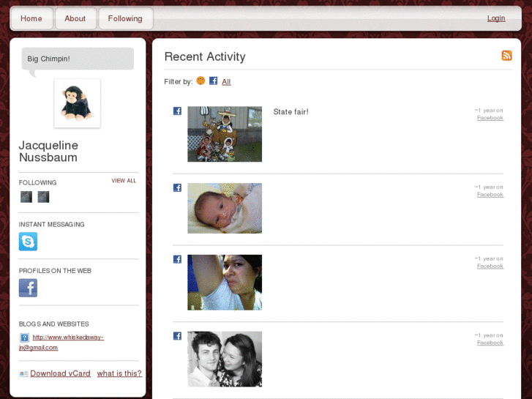The height and width of the screenshot is (399, 532).
Task: Click the Login link
Action: tap(496, 18)
